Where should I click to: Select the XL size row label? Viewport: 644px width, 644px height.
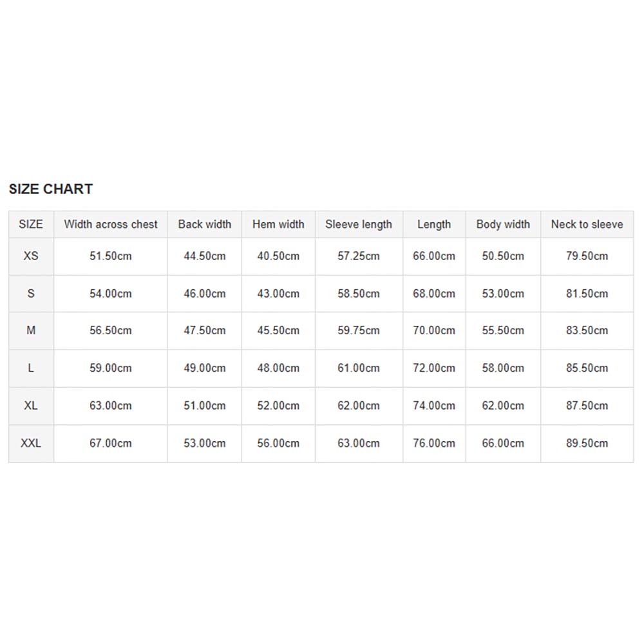pyautogui.click(x=31, y=406)
